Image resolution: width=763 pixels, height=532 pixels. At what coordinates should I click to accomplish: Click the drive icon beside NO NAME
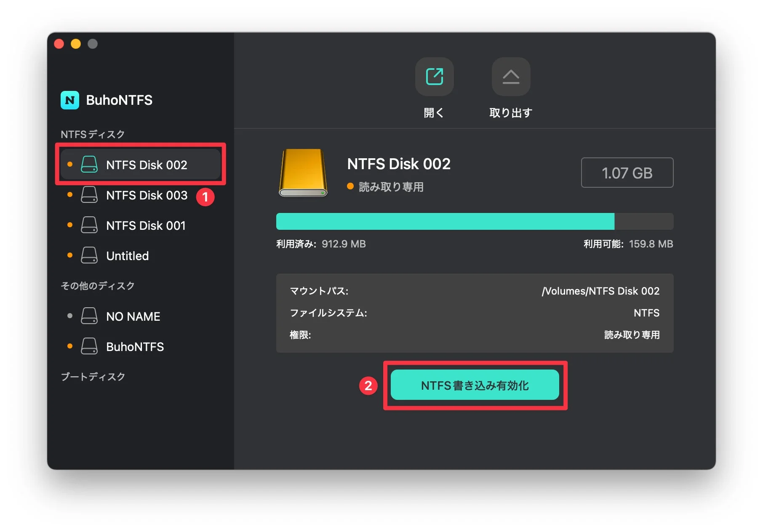89,317
